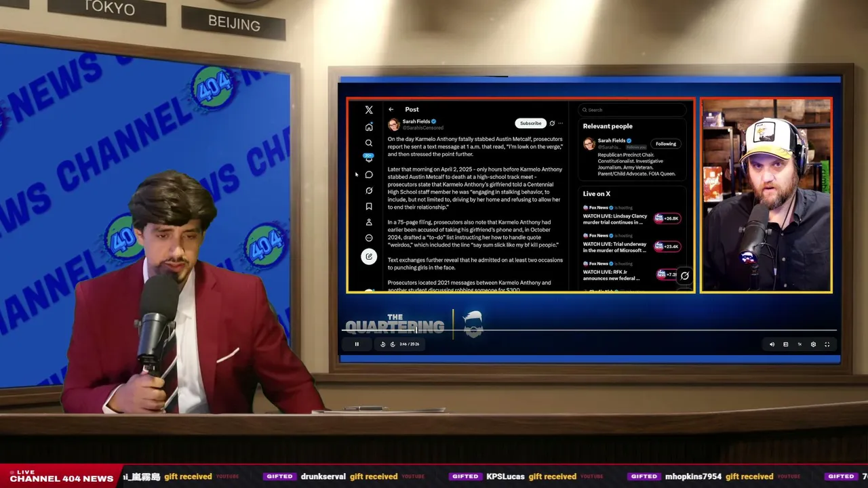Image resolution: width=868 pixels, height=488 pixels.
Task: Click the skip-forward button
Action: point(393,344)
